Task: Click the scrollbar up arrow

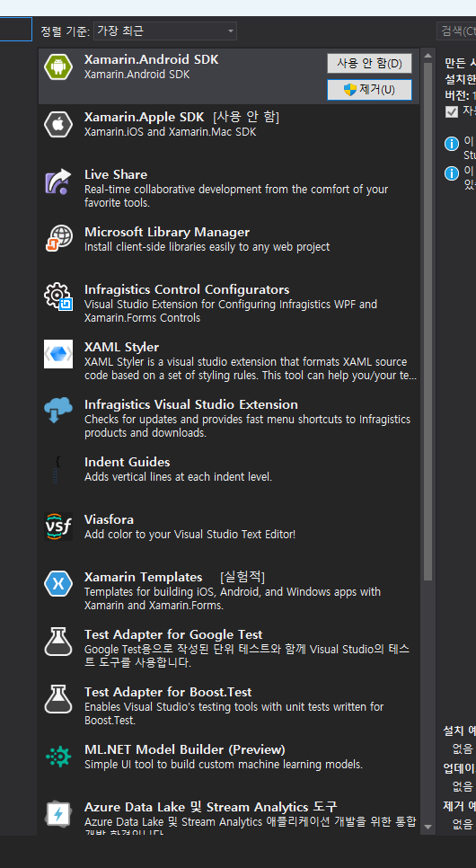Action: point(428,56)
